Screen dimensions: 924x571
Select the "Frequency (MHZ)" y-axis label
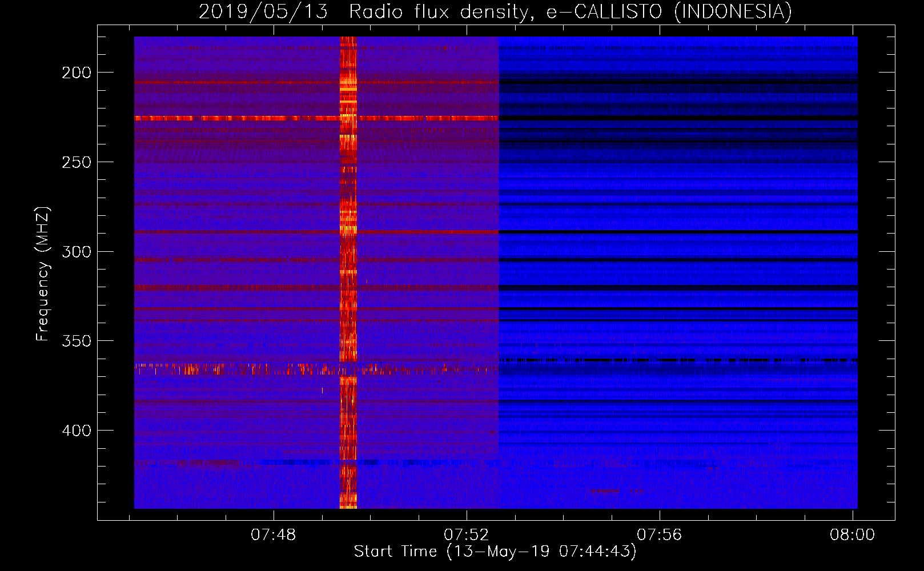click(x=43, y=274)
